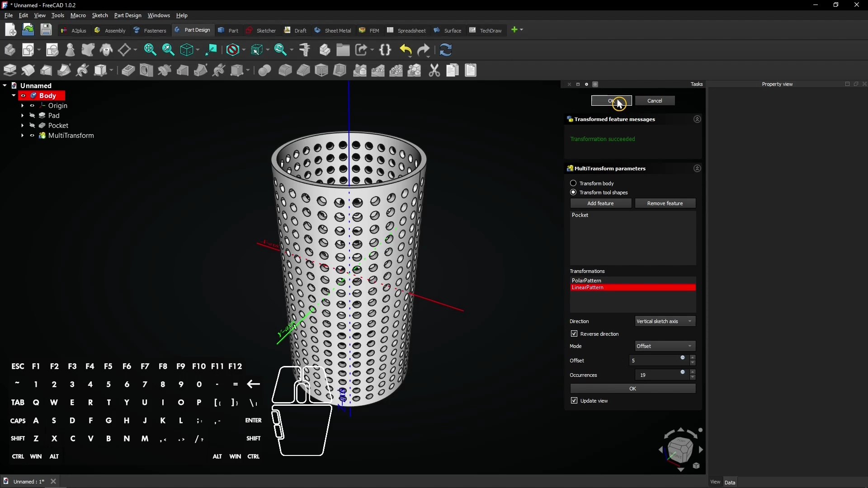Open the Mode Offset dropdown

(665, 346)
